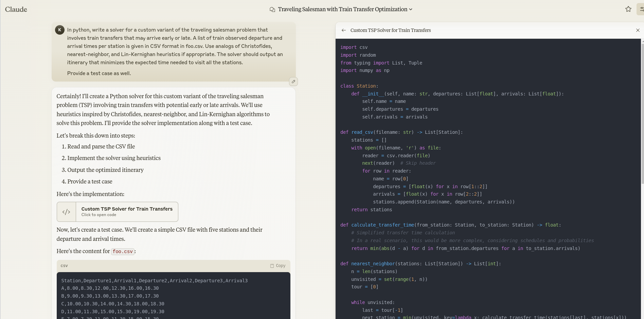Click the 'def calculate_transfer_time' line
This screenshot has width=644, height=319.
(x=451, y=225)
